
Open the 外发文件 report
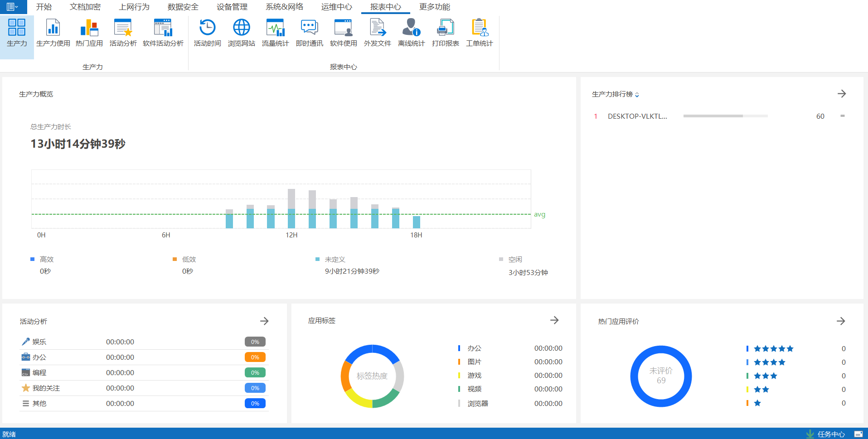377,33
